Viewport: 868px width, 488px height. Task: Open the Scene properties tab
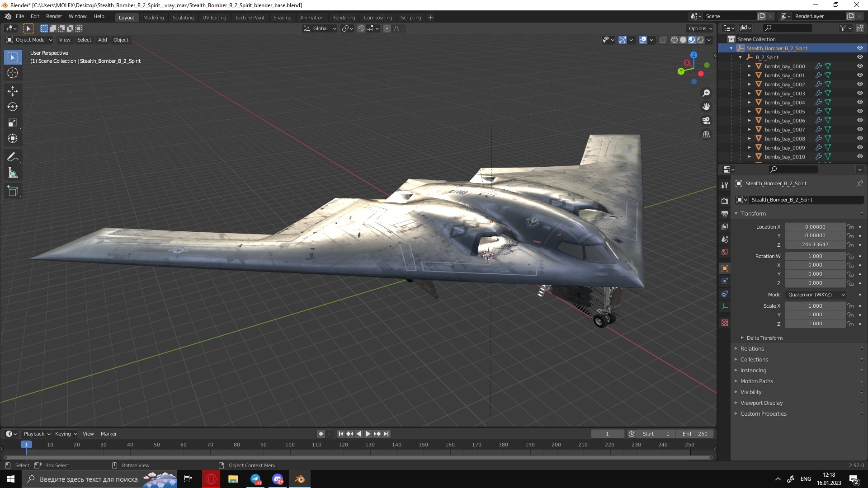725,239
